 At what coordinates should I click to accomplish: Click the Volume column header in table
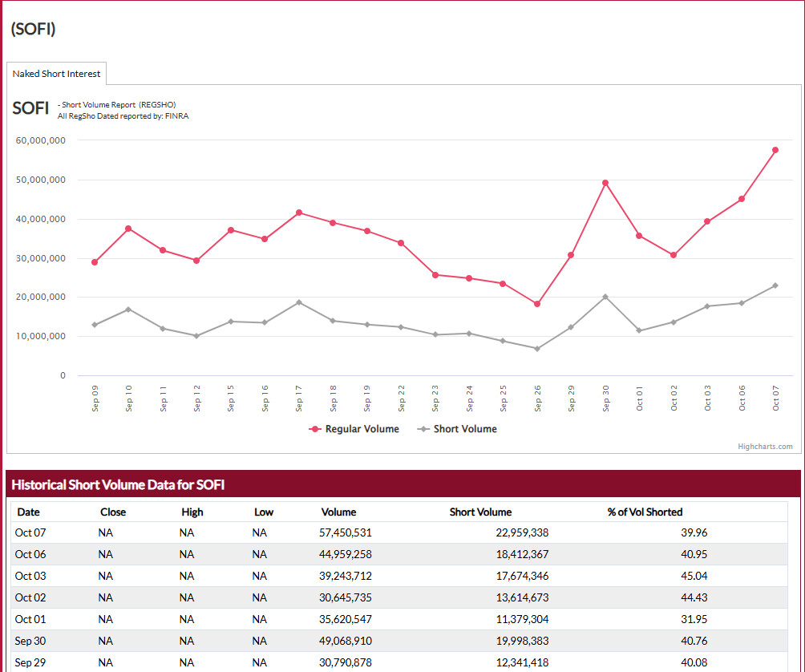coord(338,512)
